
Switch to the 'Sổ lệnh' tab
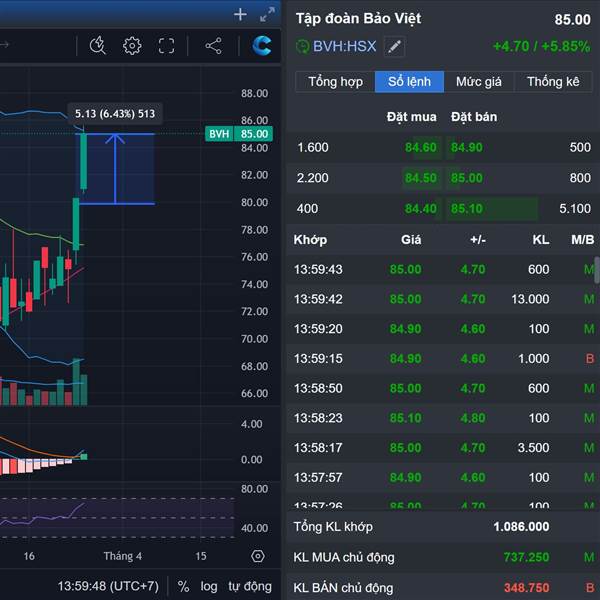[x=409, y=82]
